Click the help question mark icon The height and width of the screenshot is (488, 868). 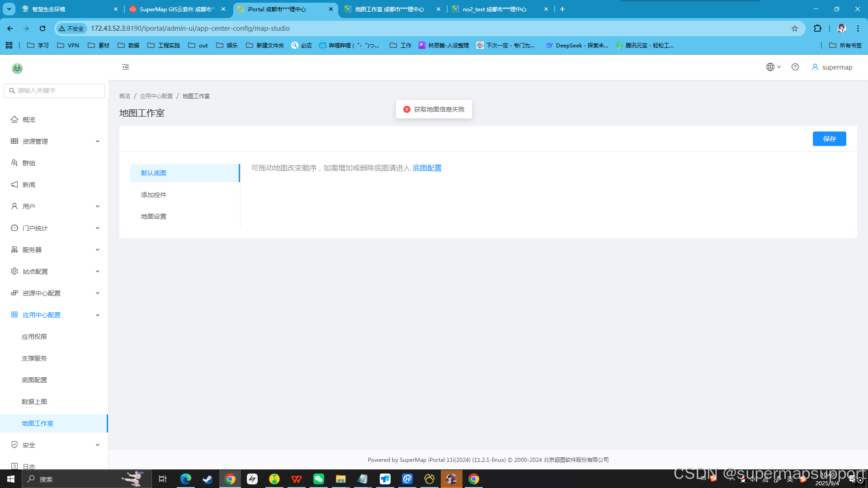[795, 67]
